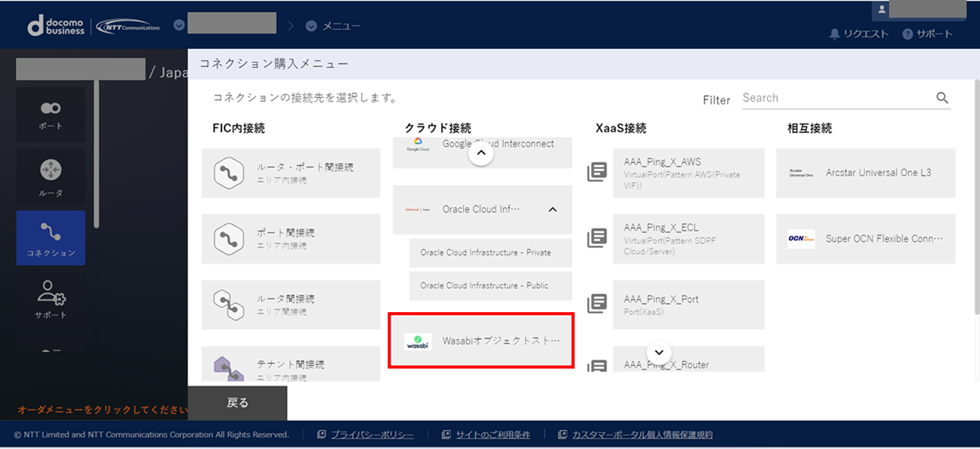The width and height of the screenshot is (980, 449).
Task: Open the サポート sidebar icon
Action: click(x=51, y=299)
